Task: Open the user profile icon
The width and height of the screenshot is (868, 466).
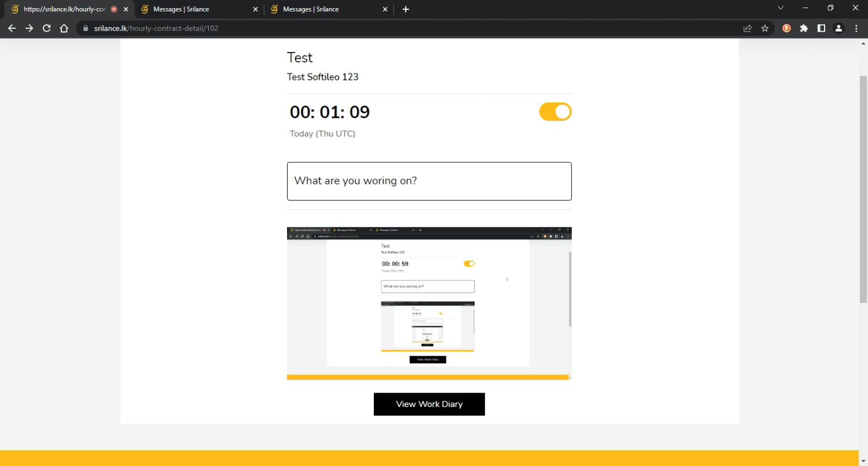Action: [838, 28]
